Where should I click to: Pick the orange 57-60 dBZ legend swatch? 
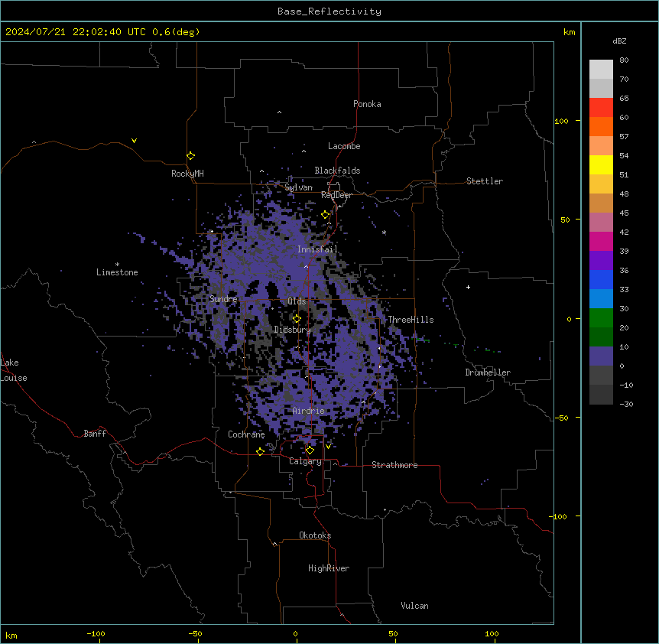(x=601, y=126)
